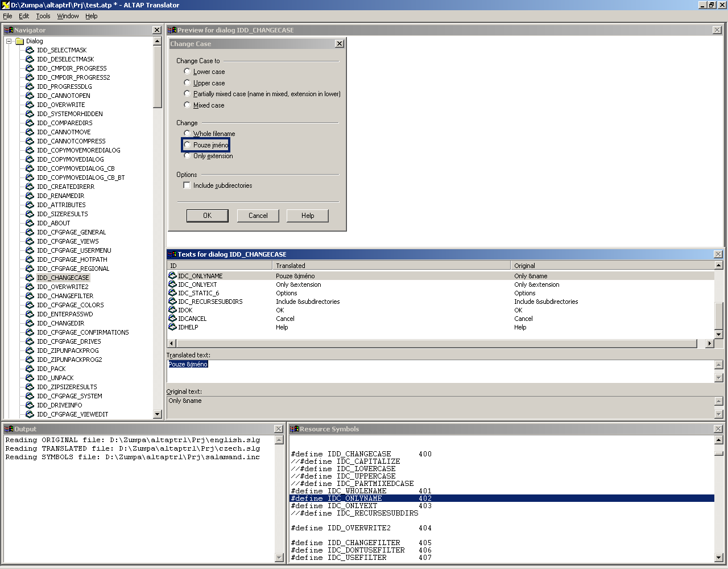Choose the Only extension radio option
The height and width of the screenshot is (569, 728).
pos(187,156)
